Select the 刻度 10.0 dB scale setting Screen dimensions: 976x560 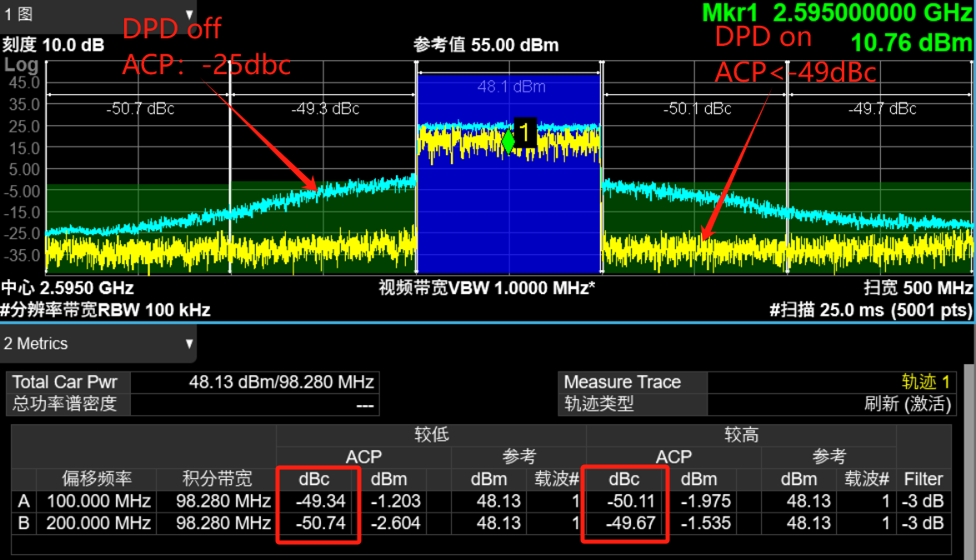(53, 45)
